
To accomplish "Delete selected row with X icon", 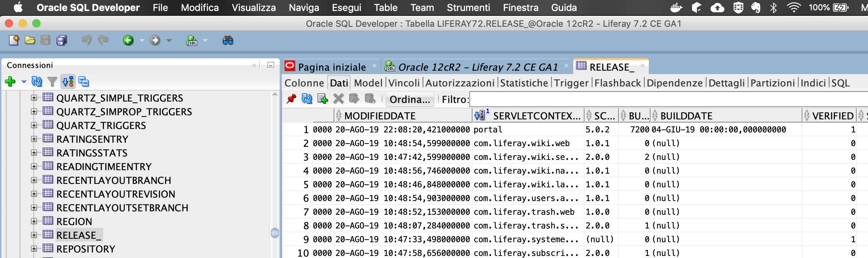I will coord(338,99).
